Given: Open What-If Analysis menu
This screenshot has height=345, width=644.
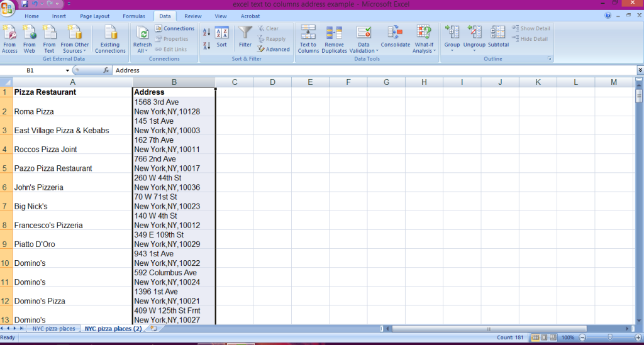Looking at the screenshot, I should [424, 39].
